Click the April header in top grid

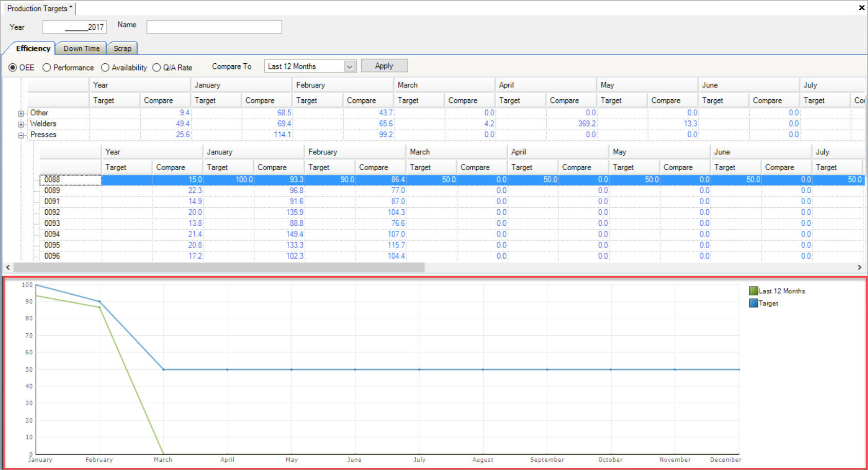pyautogui.click(x=546, y=85)
